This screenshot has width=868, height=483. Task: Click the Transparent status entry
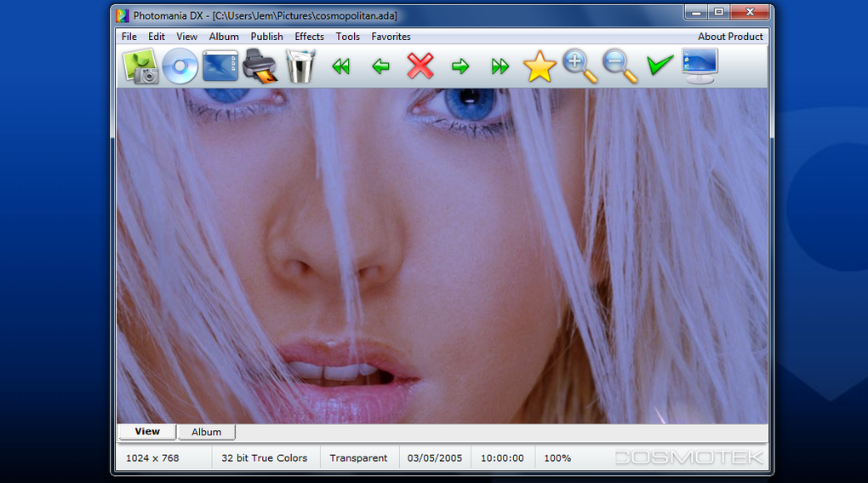point(358,458)
